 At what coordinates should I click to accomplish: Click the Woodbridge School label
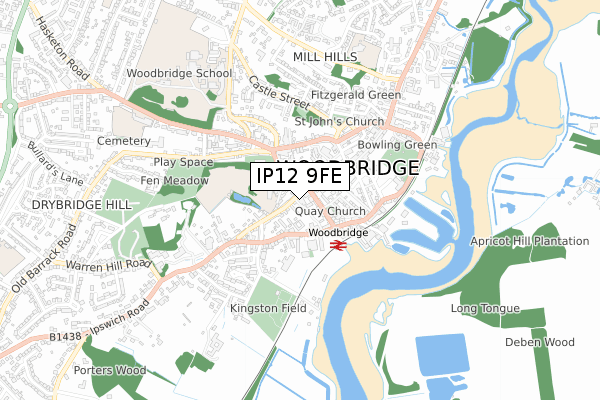click(179, 73)
